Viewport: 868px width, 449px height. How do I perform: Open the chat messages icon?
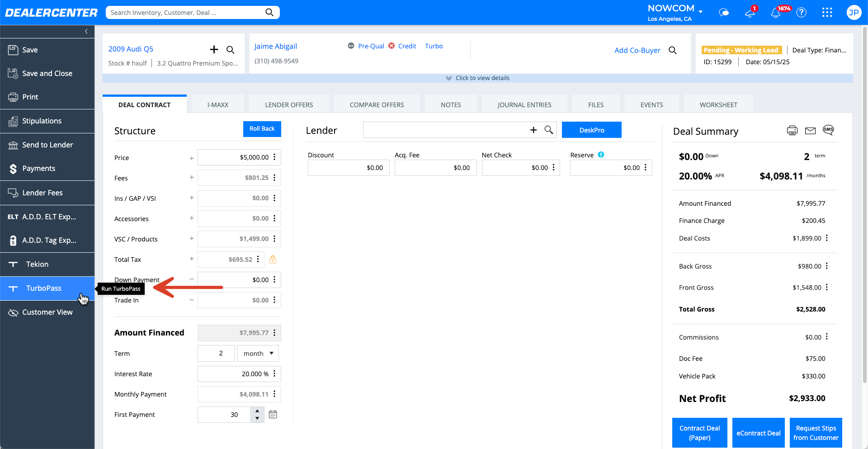pos(724,12)
